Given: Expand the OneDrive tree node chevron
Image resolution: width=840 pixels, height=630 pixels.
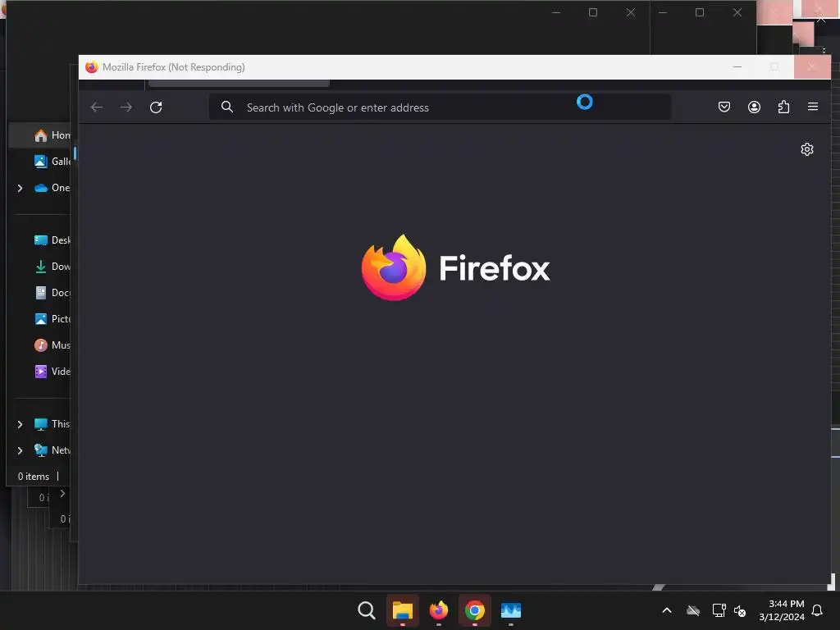Looking at the screenshot, I should [20, 188].
